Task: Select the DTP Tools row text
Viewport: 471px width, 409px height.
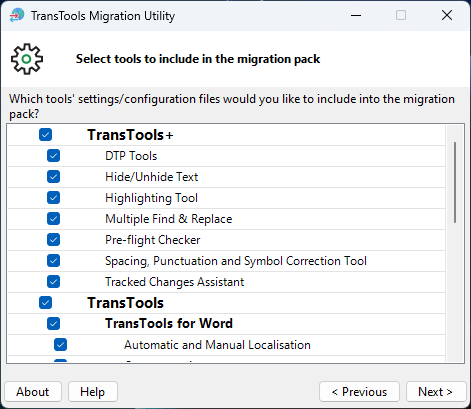Action: [131, 156]
